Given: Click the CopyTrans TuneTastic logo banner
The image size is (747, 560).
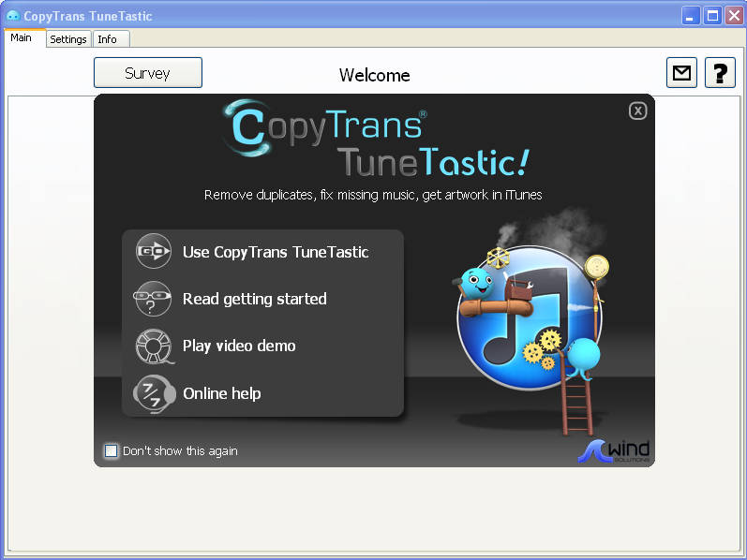Looking at the screenshot, I should [377, 138].
